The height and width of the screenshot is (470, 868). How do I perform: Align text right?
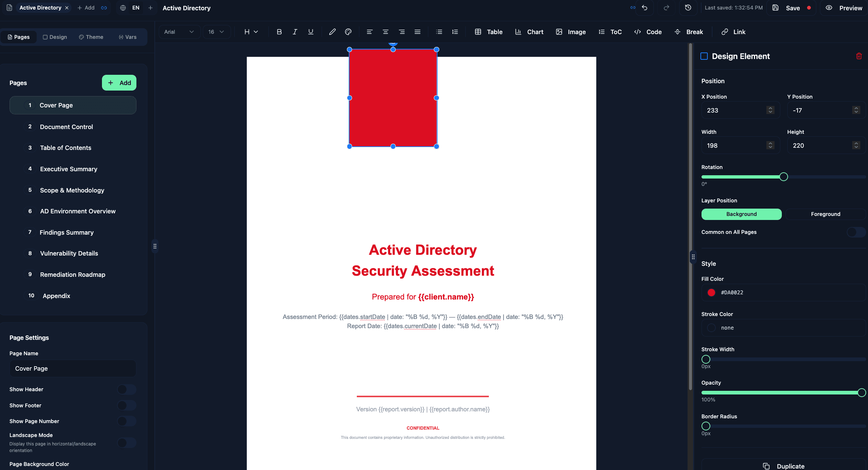(402, 32)
